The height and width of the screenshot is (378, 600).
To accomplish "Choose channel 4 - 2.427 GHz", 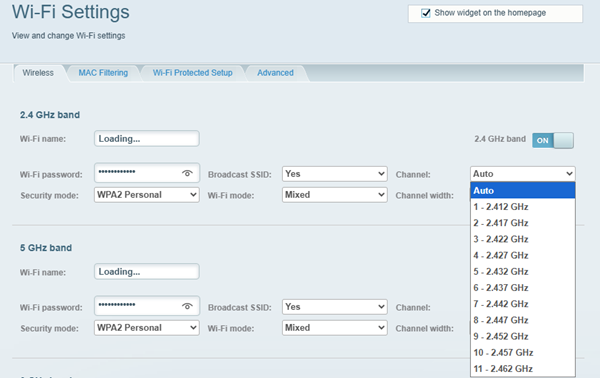I will (522, 255).
